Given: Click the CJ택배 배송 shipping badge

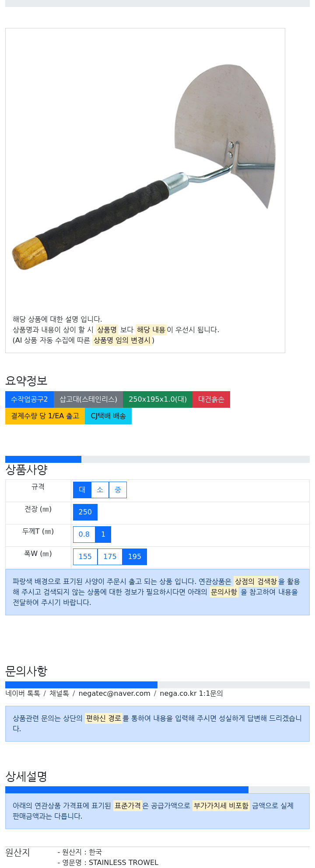Looking at the screenshot, I should (x=108, y=416).
